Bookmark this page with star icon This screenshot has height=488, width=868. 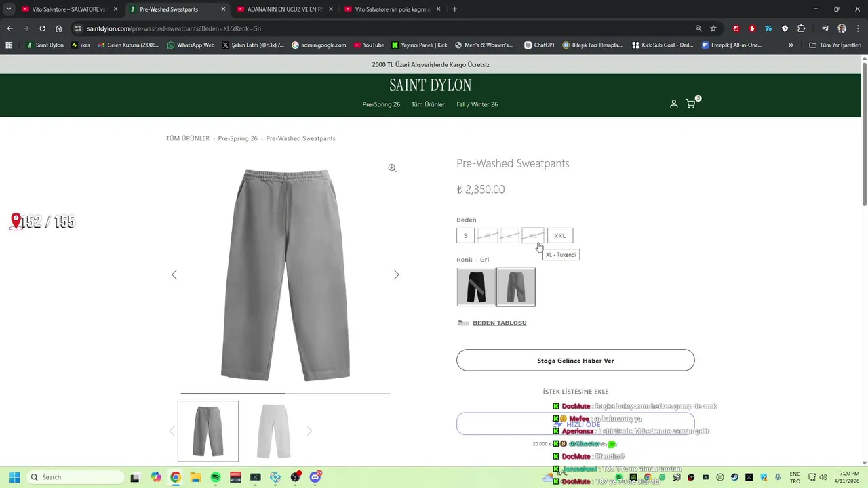(x=713, y=28)
